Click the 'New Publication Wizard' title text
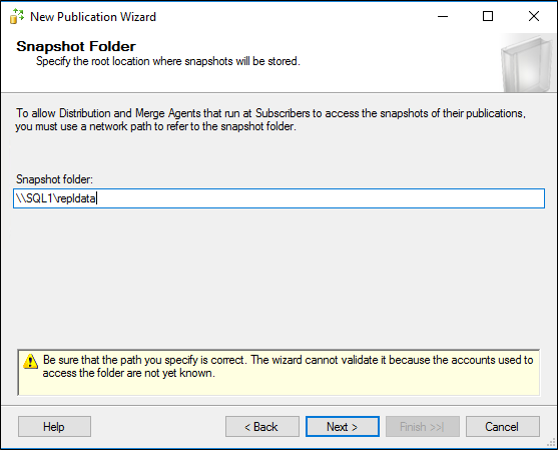This screenshot has width=558, height=450. click(93, 17)
